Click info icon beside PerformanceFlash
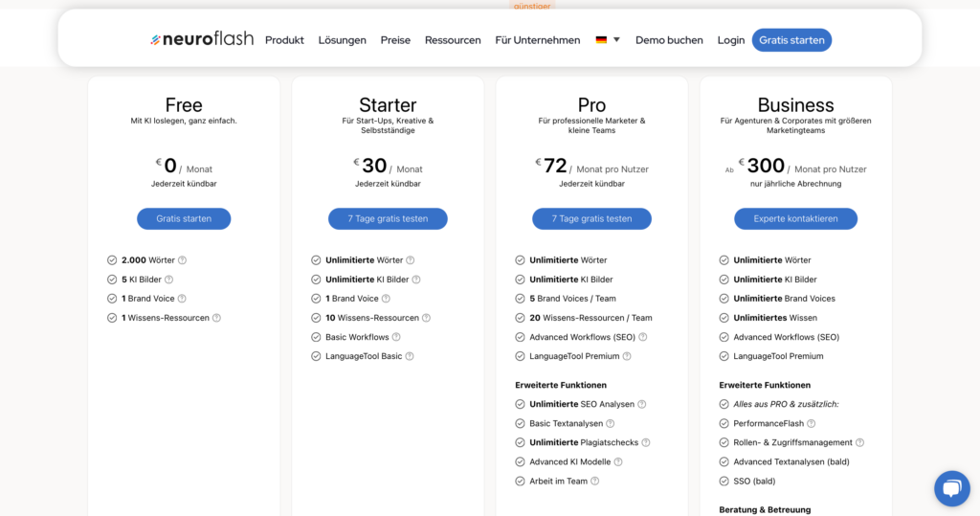 pos(812,423)
